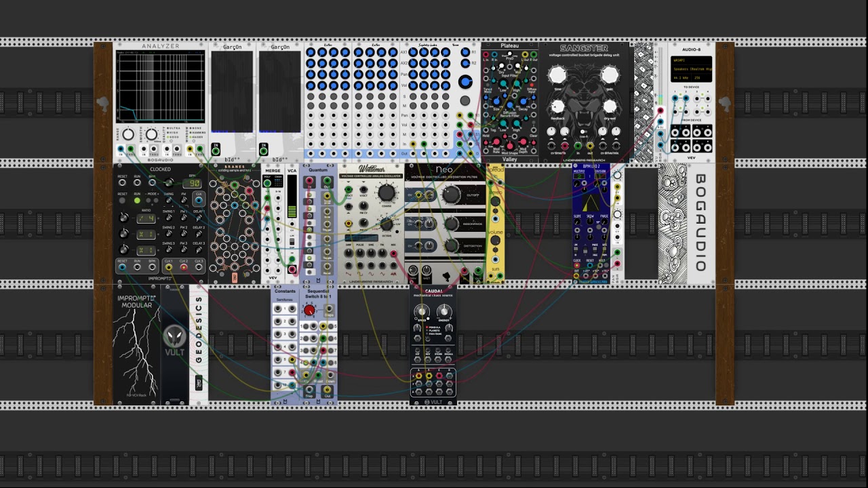Click the RATIO display reading 4 on Clocked
The width and height of the screenshot is (868, 488).
(146, 218)
